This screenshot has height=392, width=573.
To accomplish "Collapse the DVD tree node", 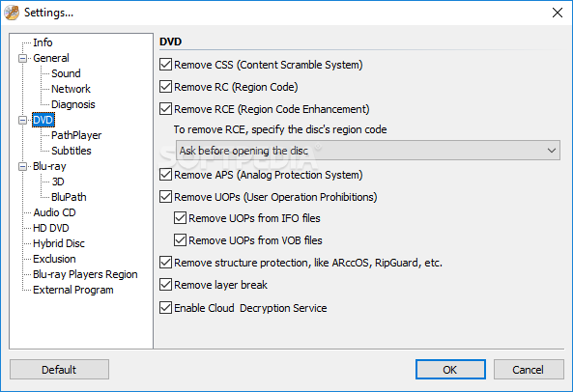I will click(22, 120).
